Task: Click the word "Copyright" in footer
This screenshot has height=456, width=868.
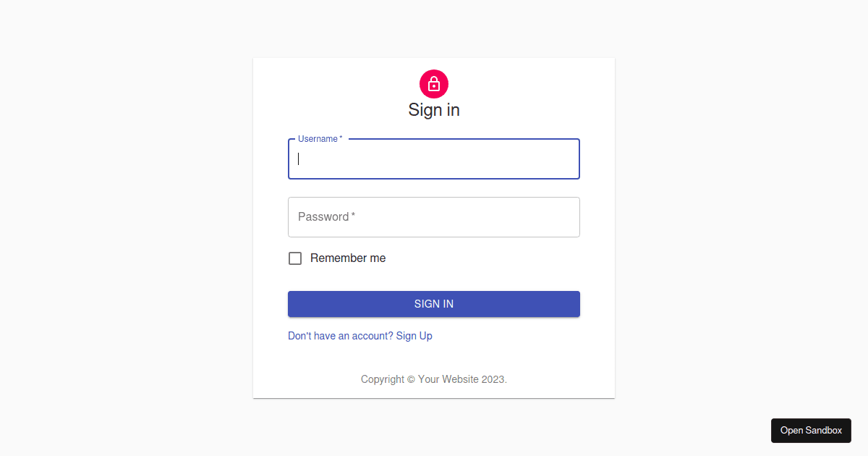Action: point(382,379)
